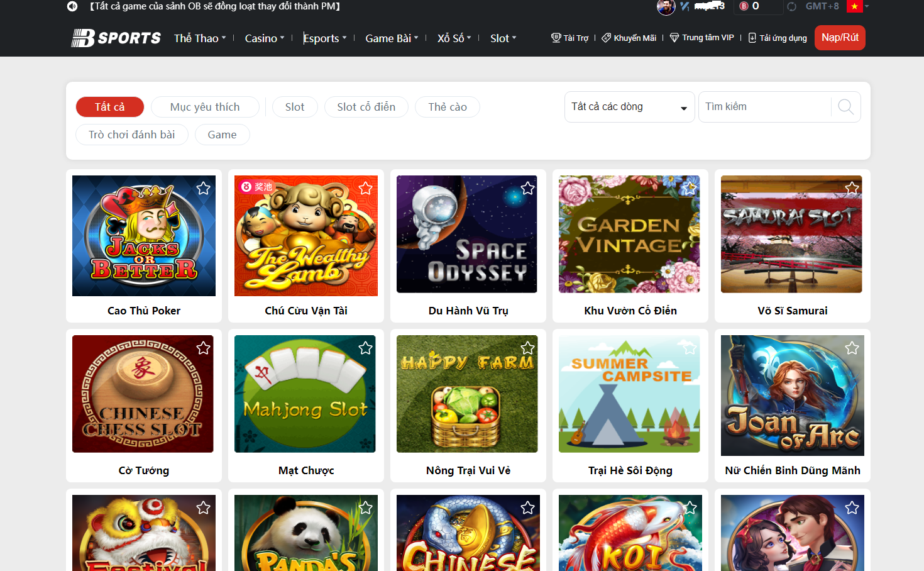Click the magnifier search icon
Screen dimensions: 924x571
click(846, 107)
